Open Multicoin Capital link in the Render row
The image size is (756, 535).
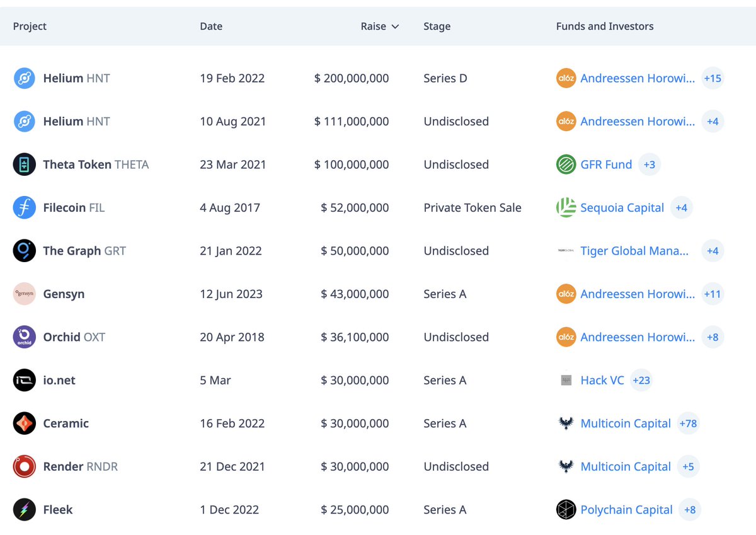point(626,467)
